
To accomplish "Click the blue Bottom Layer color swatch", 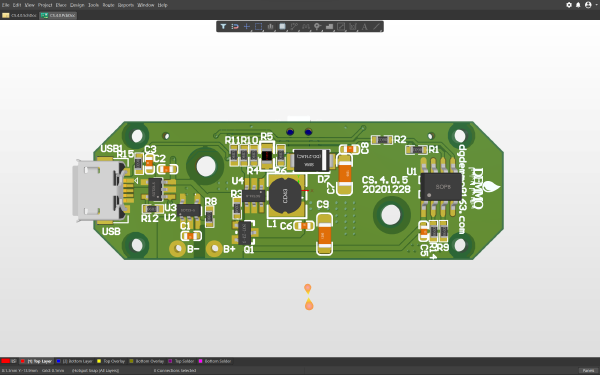I will tap(59, 361).
